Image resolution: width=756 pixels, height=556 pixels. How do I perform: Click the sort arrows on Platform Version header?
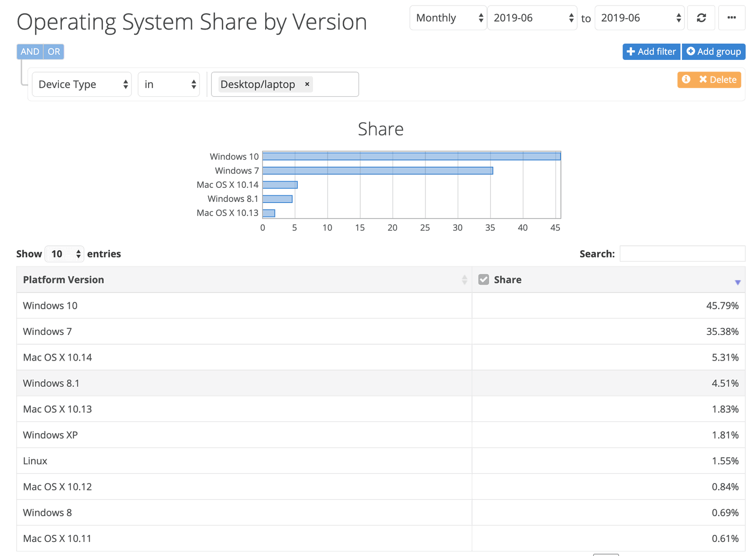pos(464,280)
